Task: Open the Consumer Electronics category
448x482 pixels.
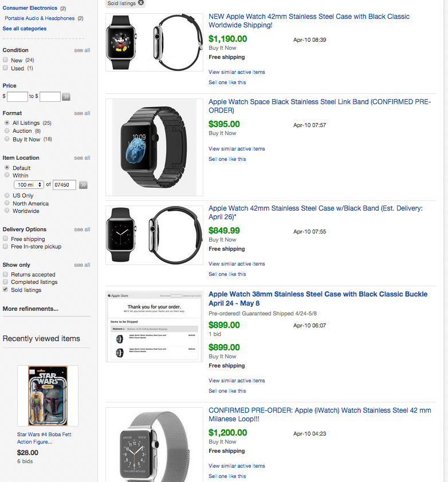Action: 30,8
